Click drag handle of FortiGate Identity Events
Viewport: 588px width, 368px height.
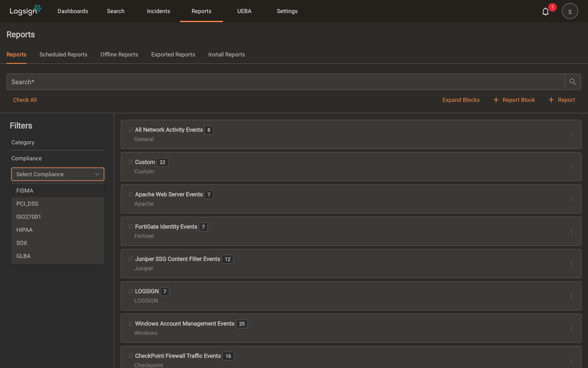131,227
